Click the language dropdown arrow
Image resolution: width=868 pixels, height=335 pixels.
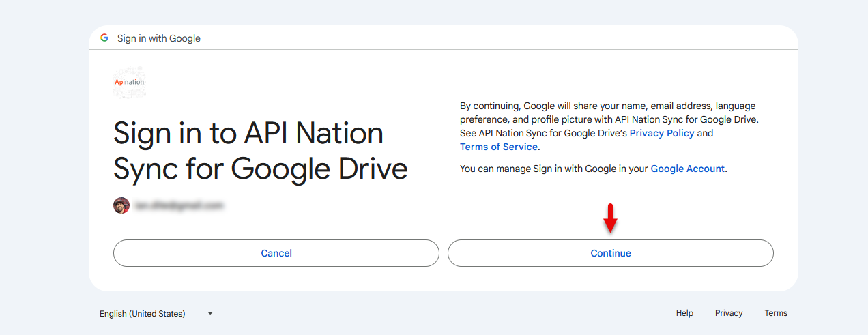tap(210, 313)
